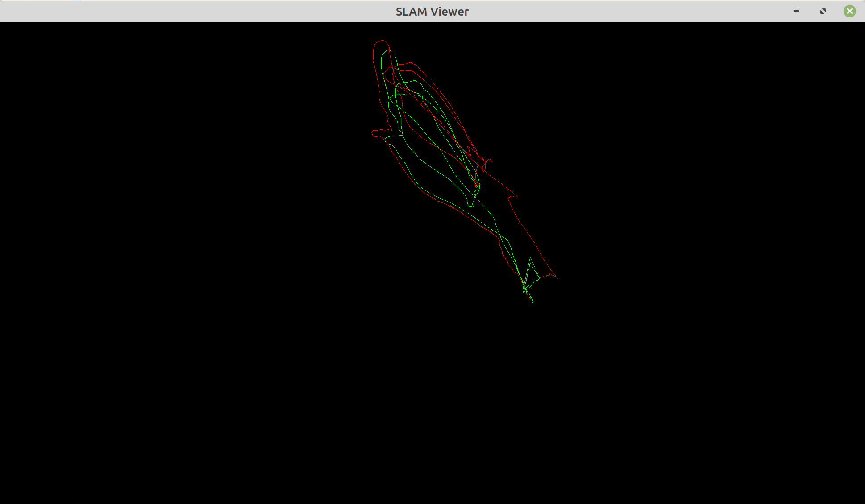
Task: Minimize the SLAM Viewer window
Action: click(x=796, y=11)
